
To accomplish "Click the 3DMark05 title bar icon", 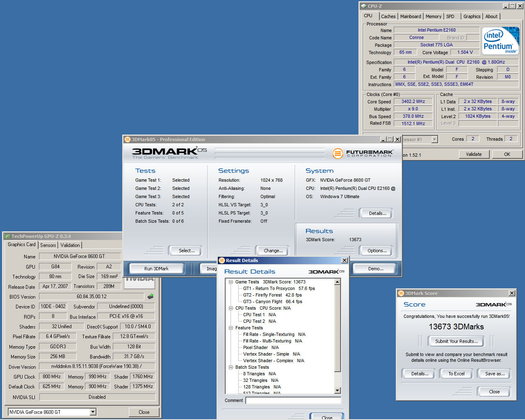I will click(x=128, y=139).
